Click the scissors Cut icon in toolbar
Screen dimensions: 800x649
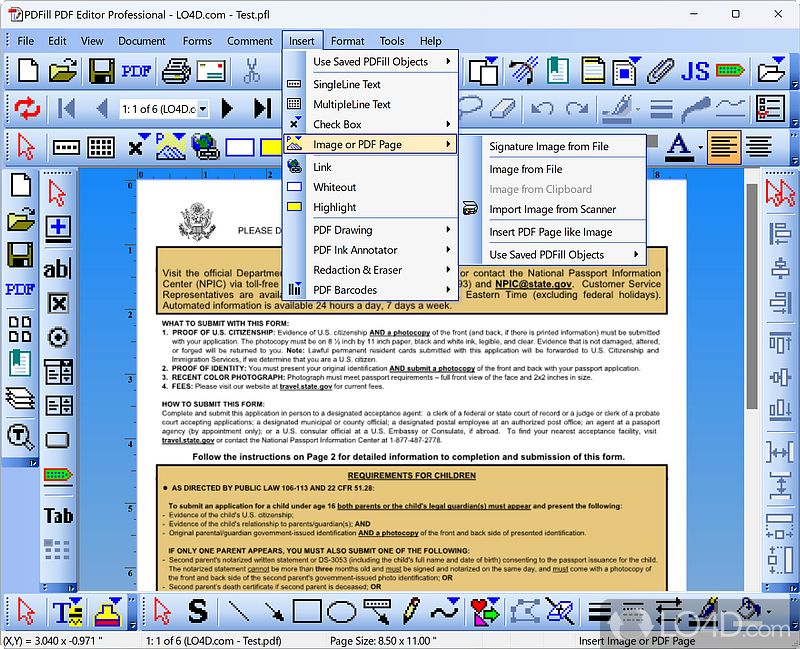(251, 71)
